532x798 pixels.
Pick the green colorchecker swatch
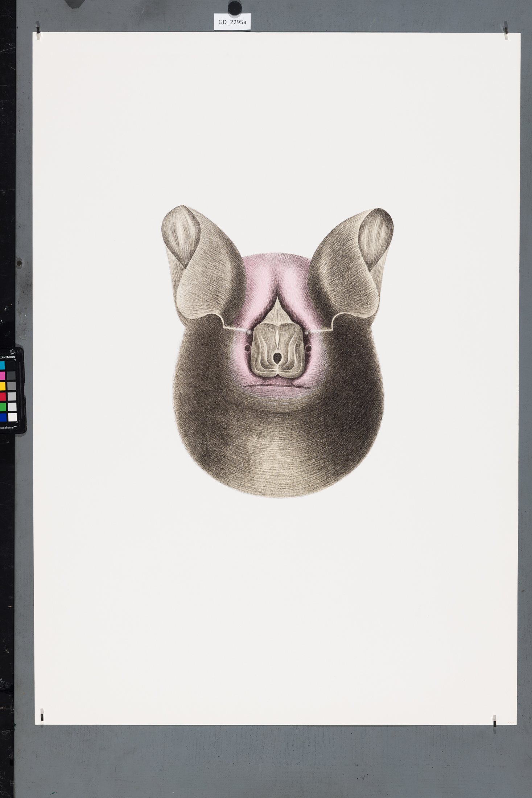pos(3,407)
